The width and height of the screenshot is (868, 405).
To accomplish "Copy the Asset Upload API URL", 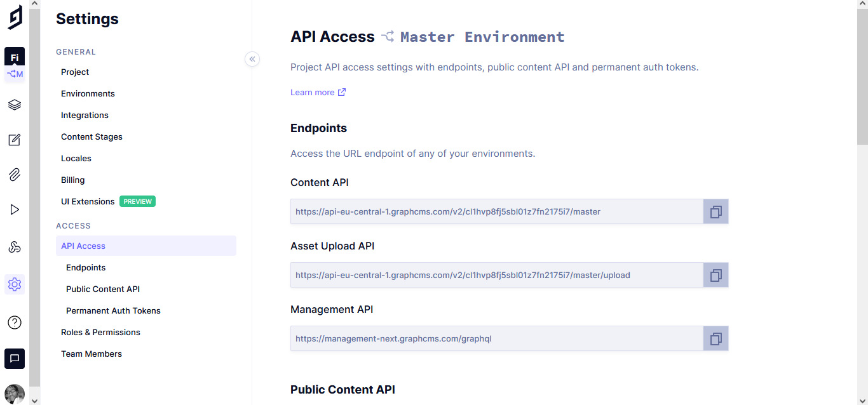I will pos(716,275).
